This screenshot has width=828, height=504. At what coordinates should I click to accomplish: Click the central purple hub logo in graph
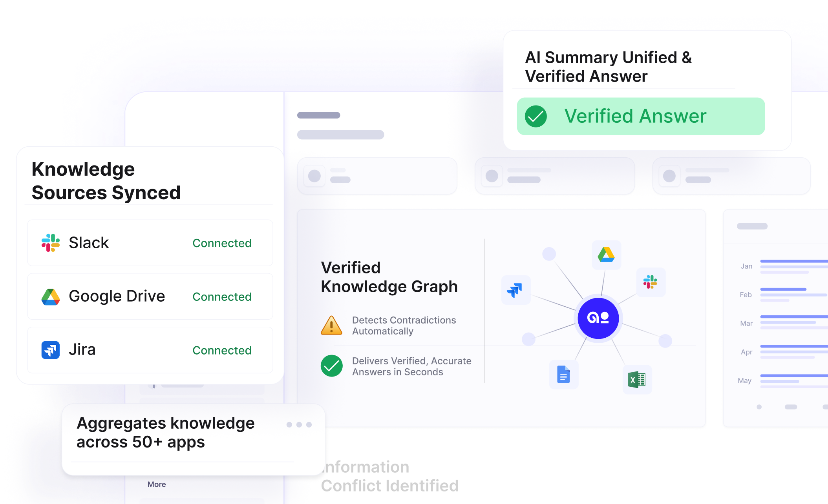point(598,318)
